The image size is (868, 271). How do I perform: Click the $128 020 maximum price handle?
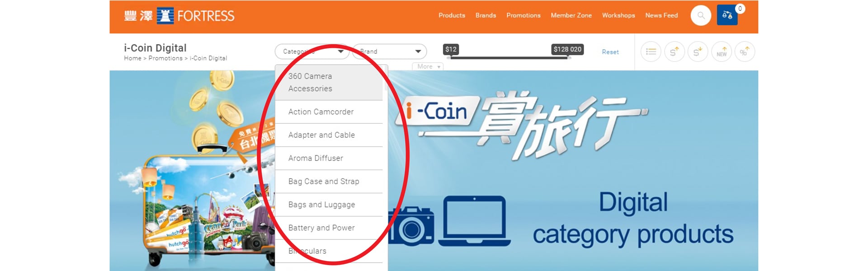pyautogui.click(x=567, y=49)
